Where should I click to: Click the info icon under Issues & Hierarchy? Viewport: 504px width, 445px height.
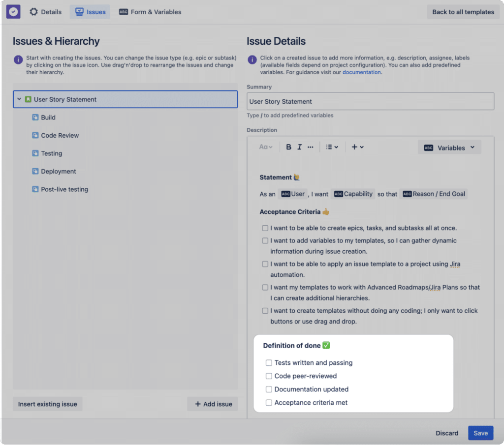click(18, 59)
